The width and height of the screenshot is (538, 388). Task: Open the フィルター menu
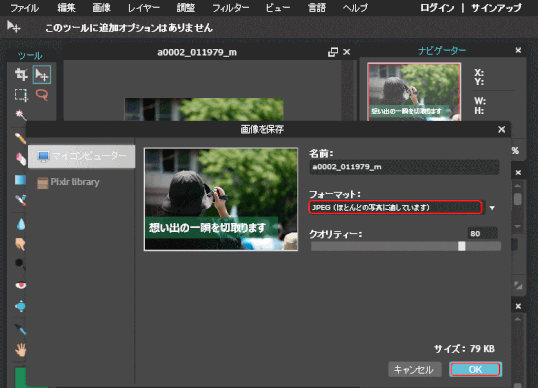click(230, 8)
